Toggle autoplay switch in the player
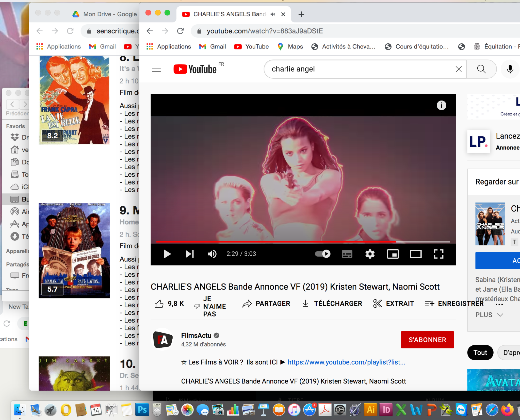520x420 pixels. (323, 254)
